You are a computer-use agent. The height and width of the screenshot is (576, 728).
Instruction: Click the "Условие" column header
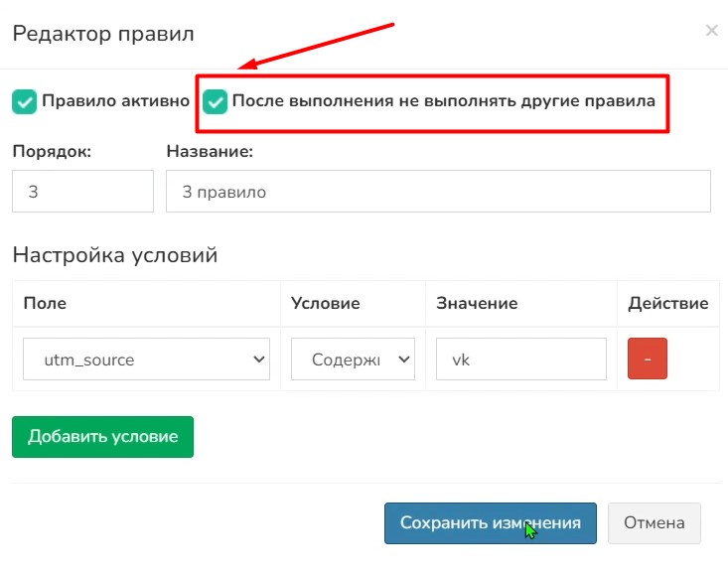click(x=325, y=304)
